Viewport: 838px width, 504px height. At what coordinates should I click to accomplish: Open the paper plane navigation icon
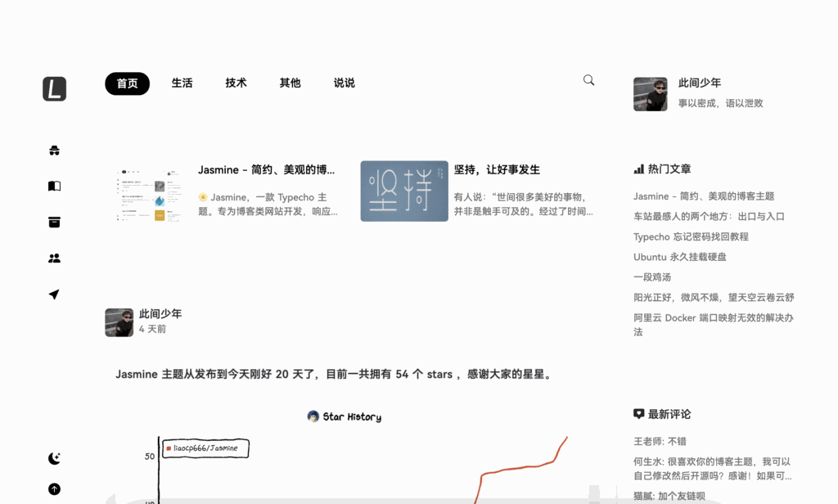click(x=54, y=294)
